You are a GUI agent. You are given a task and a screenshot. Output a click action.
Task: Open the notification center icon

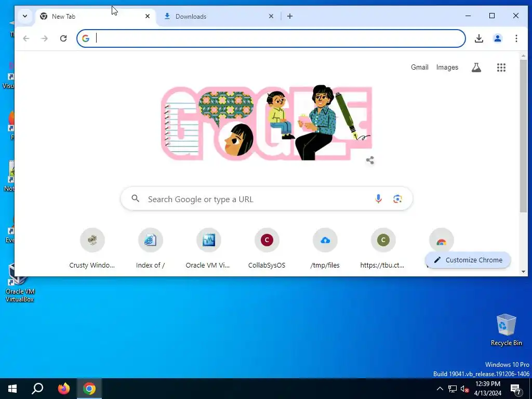(x=517, y=389)
